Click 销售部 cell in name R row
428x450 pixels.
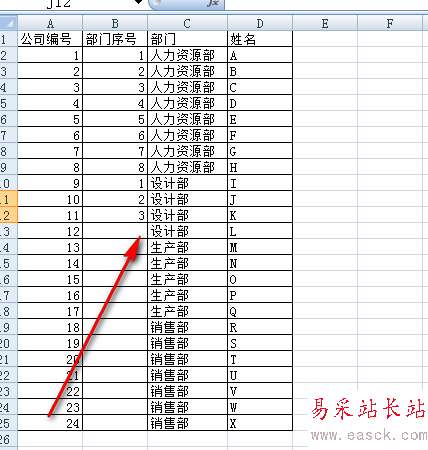[187, 327]
